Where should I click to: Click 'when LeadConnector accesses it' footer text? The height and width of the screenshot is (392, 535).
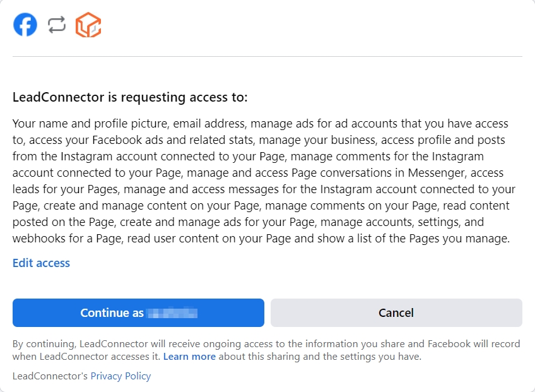[x=86, y=357]
